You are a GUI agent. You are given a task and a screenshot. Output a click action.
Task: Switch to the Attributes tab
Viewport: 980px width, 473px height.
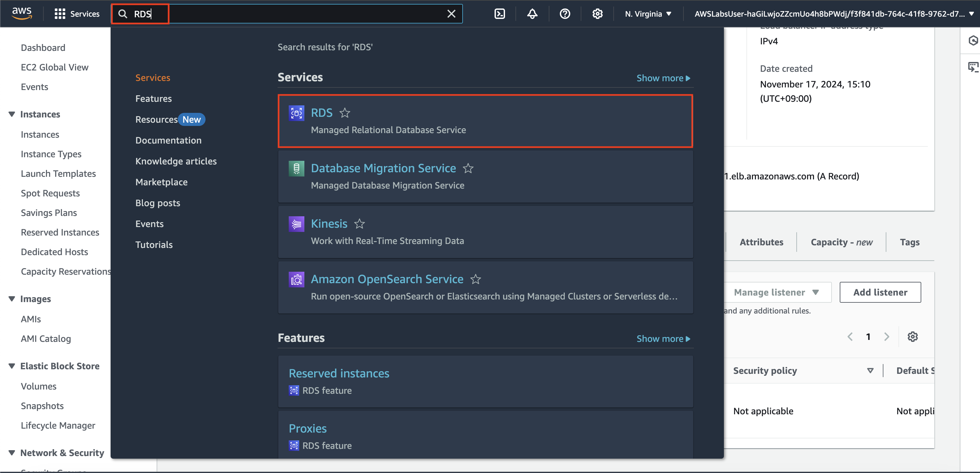[x=761, y=242]
